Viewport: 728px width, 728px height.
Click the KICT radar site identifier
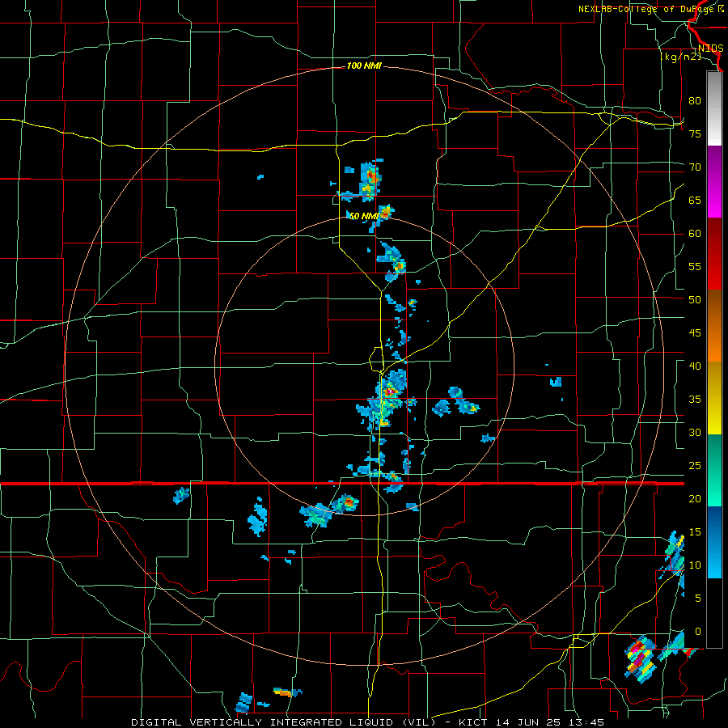point(473,722)
